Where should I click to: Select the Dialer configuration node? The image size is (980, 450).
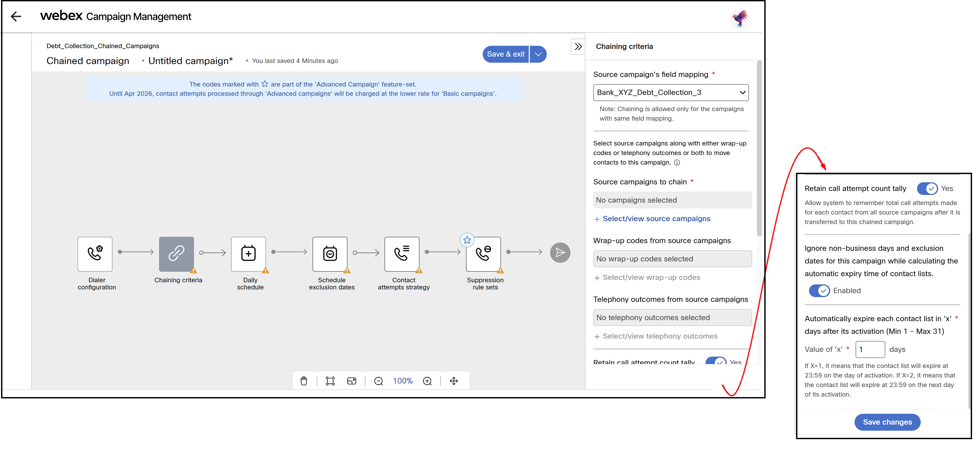pyautogui.click(x=95, y=254)
